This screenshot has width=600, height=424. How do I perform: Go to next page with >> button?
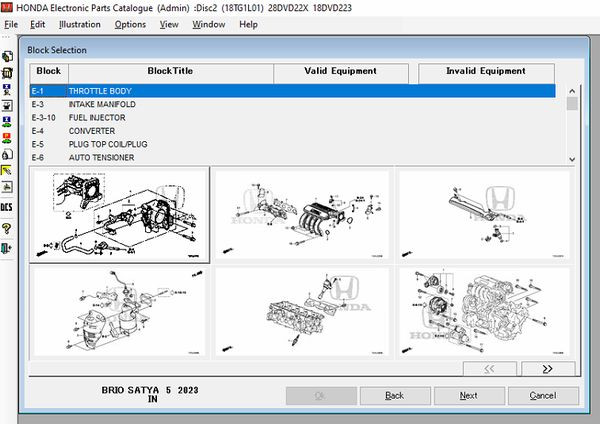(548, 368)
